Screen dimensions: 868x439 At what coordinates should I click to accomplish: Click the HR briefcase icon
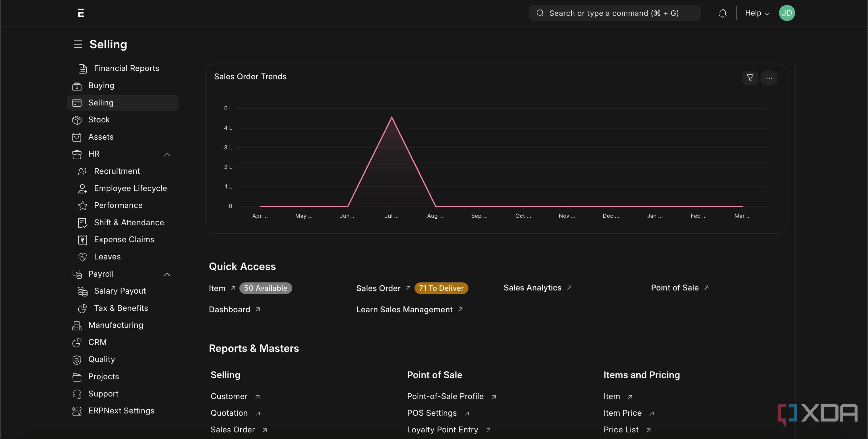tap(77, 154)
